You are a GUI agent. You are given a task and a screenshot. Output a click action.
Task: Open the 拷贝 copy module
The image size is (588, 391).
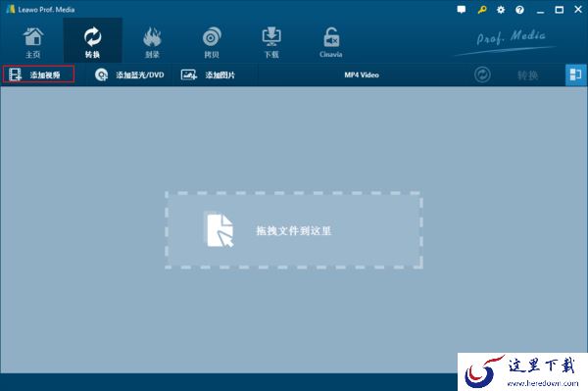click(212, 42)
